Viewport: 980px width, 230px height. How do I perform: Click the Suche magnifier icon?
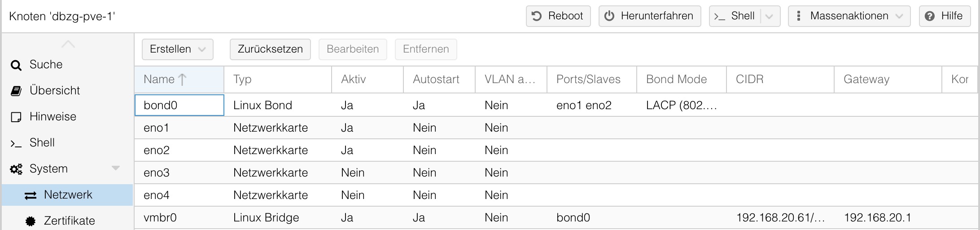[16, 66]
